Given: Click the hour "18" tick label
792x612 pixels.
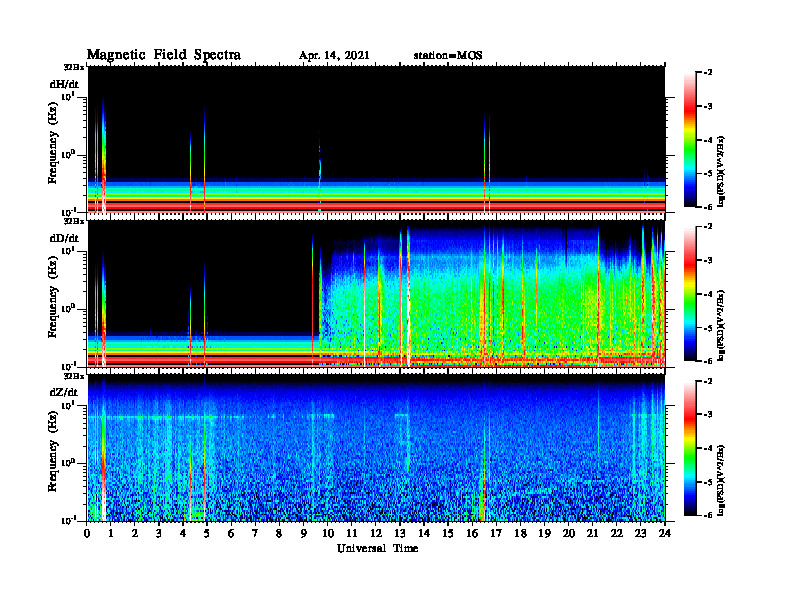Looking at the screenshot, I should pos(520,533).
